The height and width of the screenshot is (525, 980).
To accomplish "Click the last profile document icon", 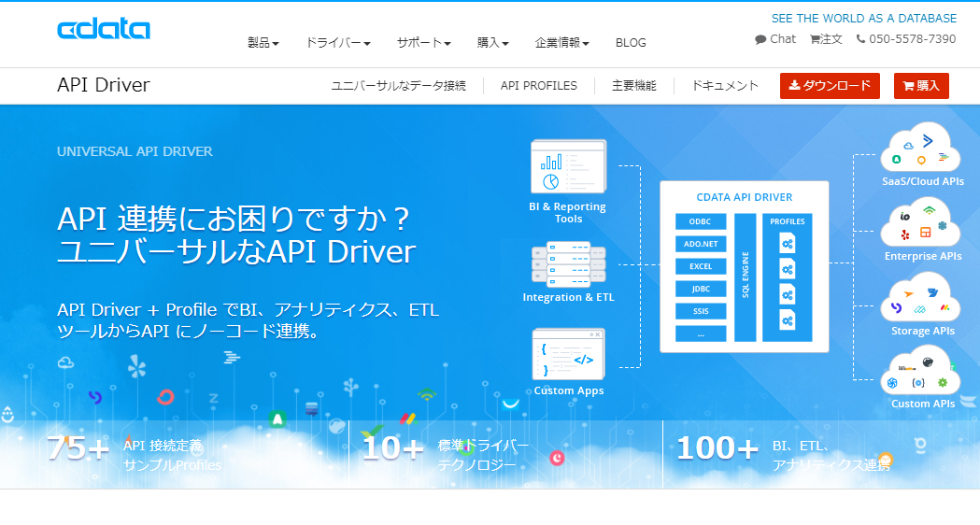I will (x=788, y=319).
